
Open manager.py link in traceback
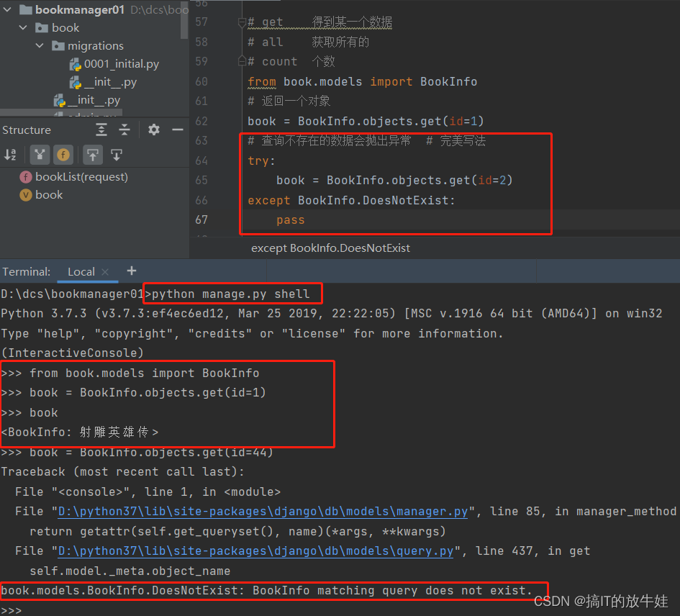(263, 512)
